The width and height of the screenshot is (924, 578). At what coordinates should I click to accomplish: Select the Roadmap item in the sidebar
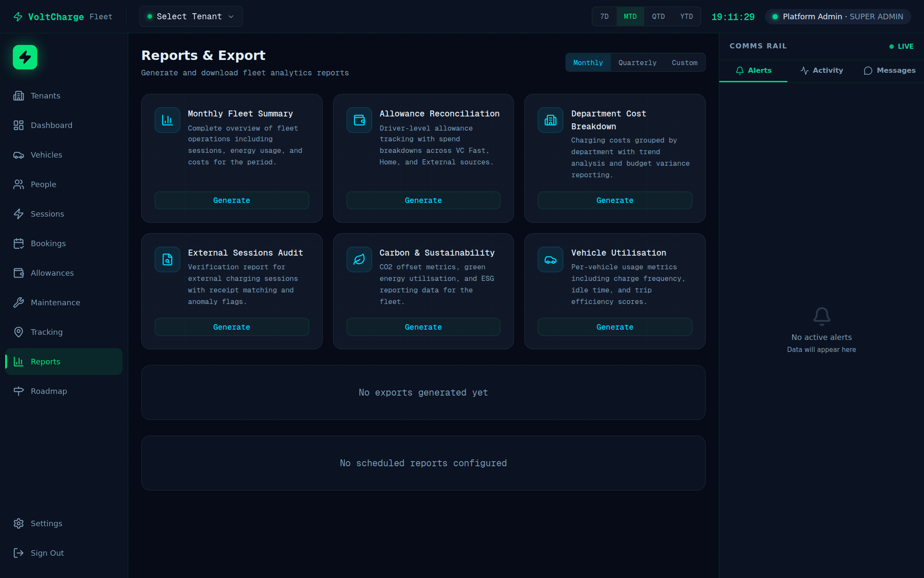pos(48,391)
